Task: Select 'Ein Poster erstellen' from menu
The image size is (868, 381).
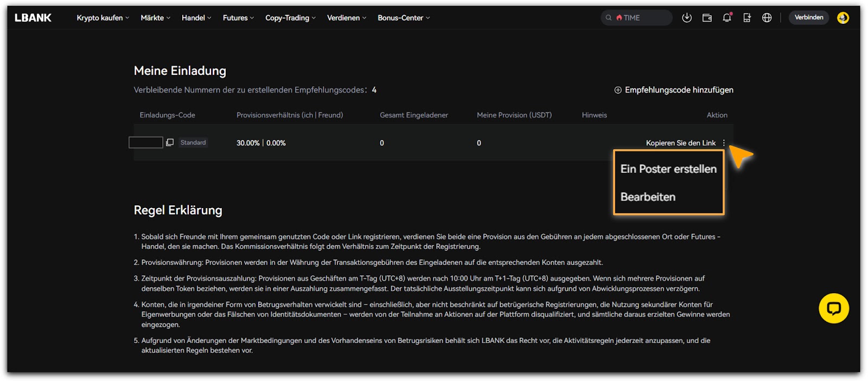Action: (668, 169)
